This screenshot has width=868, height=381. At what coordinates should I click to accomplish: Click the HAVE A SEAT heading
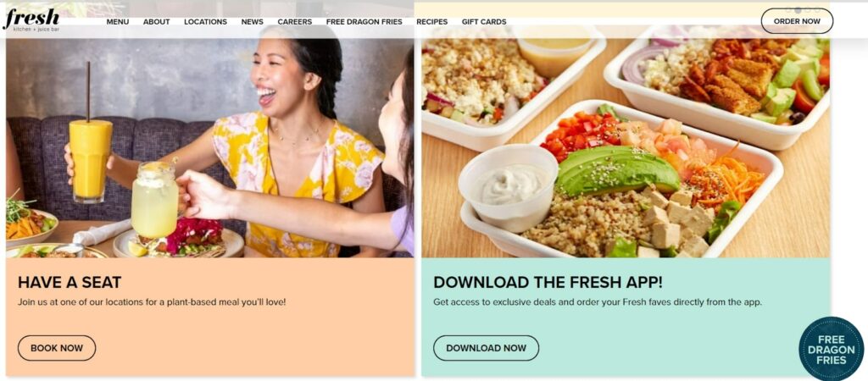click(70, 282)
